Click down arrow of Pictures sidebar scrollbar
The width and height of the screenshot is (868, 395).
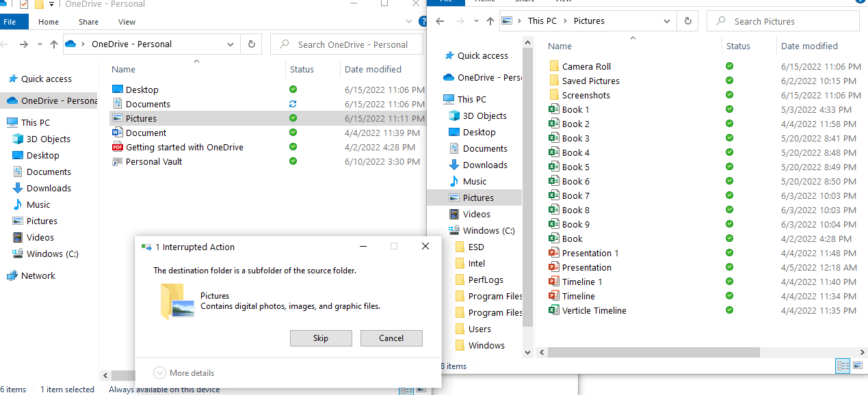(x=527, y=352)
